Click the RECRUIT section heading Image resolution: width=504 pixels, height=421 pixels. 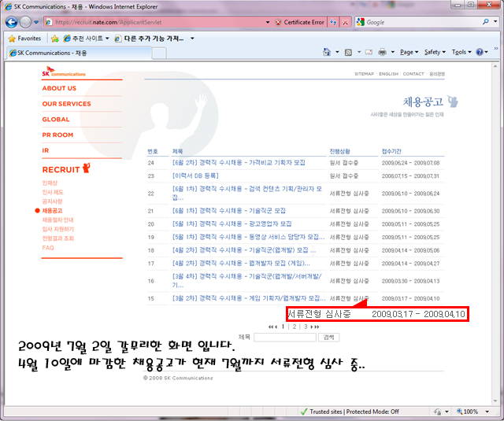[66, 169]
